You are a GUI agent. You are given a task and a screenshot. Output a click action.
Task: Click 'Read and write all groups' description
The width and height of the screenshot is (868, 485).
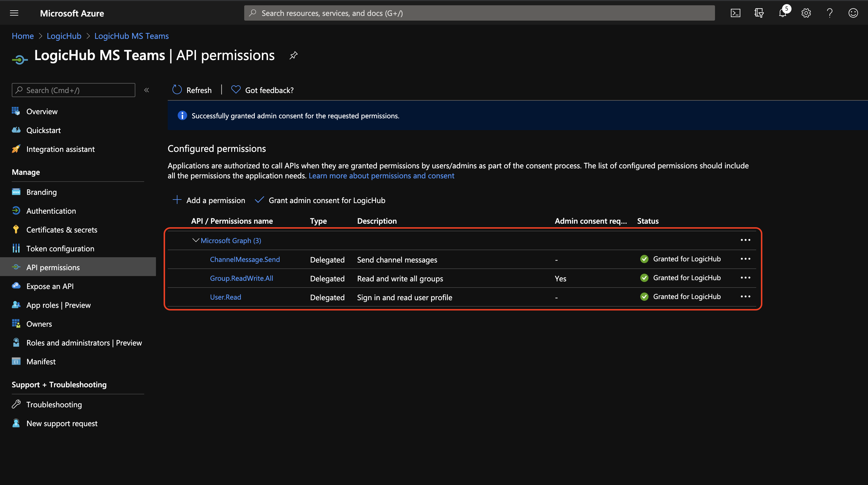click(x=400, y=278)
